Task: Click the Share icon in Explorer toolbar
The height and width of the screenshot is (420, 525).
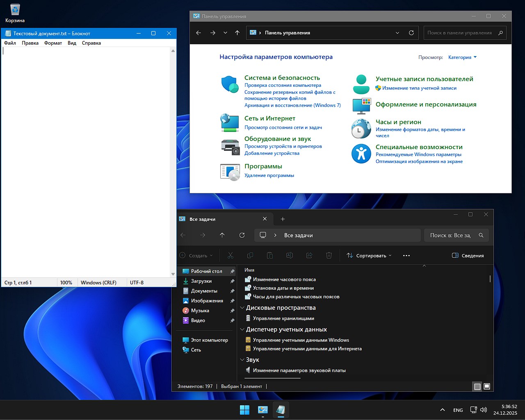Action: (x=309, y=255)
